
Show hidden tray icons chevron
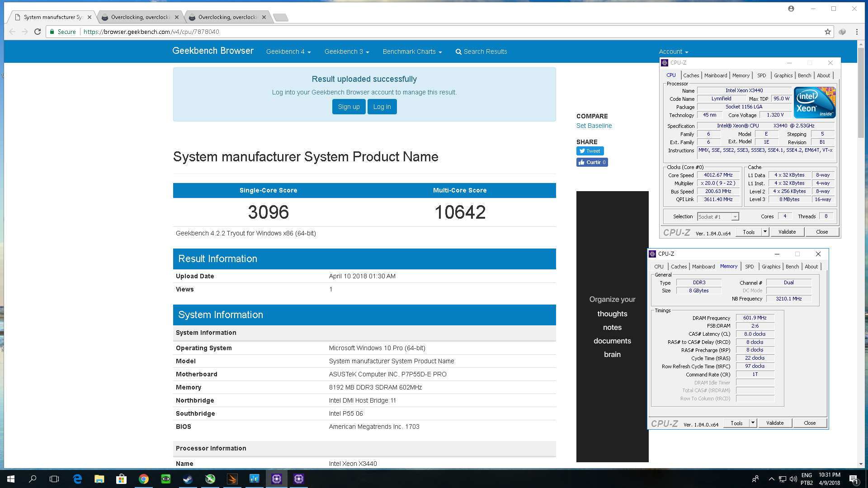click(771, 479)
